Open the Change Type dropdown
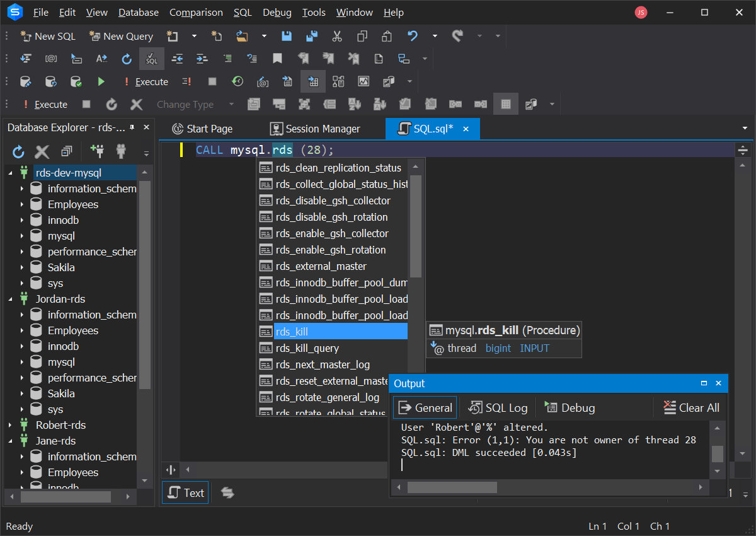Viewport: 756px width, 536px height. (x=231, y=104)
